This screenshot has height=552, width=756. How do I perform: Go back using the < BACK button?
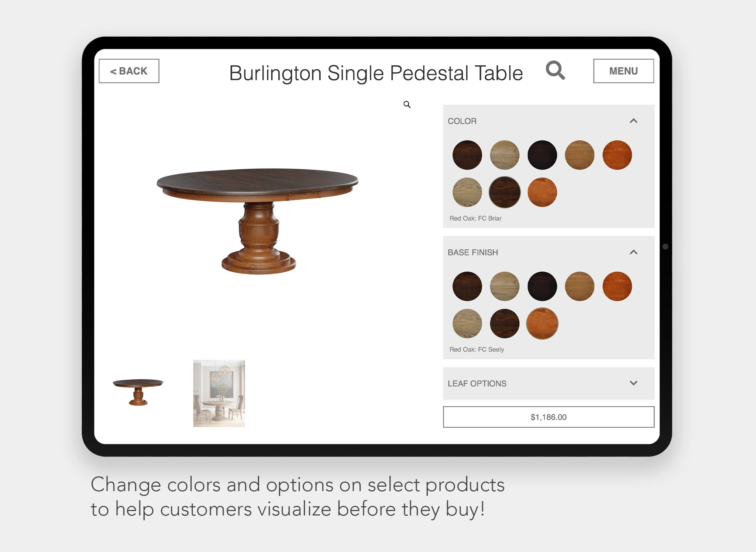[x=129, y=71]
